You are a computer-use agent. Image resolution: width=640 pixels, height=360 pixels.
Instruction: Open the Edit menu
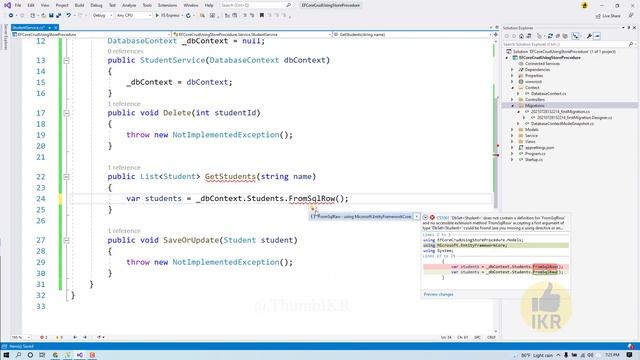pos(31,5)
